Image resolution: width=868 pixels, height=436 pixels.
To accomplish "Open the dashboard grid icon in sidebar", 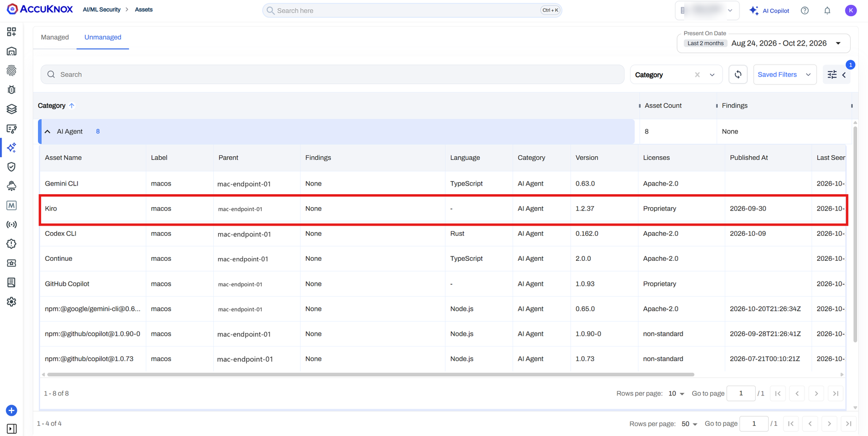I will point(11,32).
